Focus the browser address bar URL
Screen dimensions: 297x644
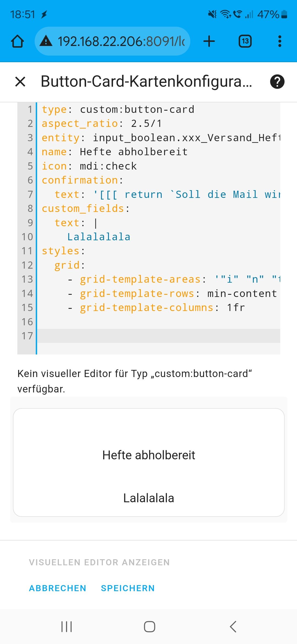[121, 42]
